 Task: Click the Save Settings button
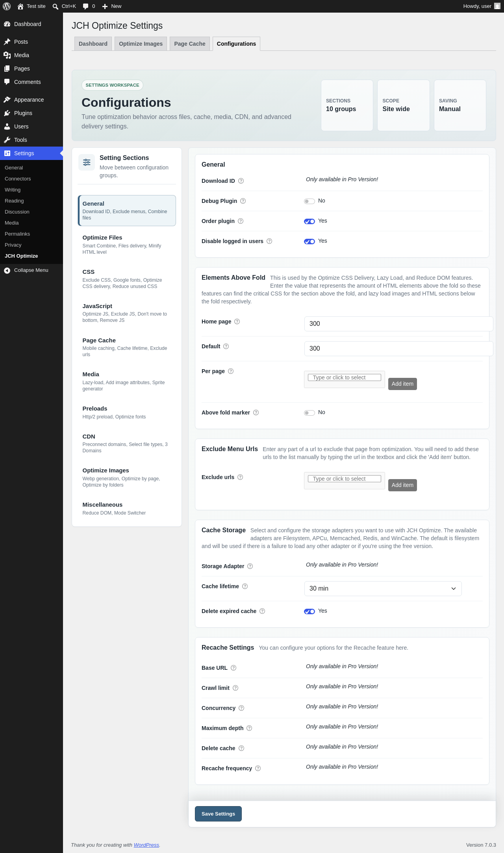click(218, 814)
